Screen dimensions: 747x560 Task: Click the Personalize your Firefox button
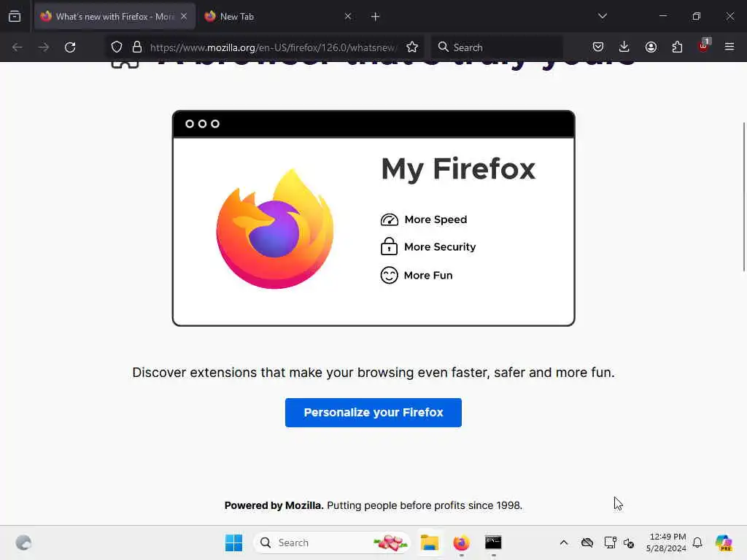click(x=373, y=413)
